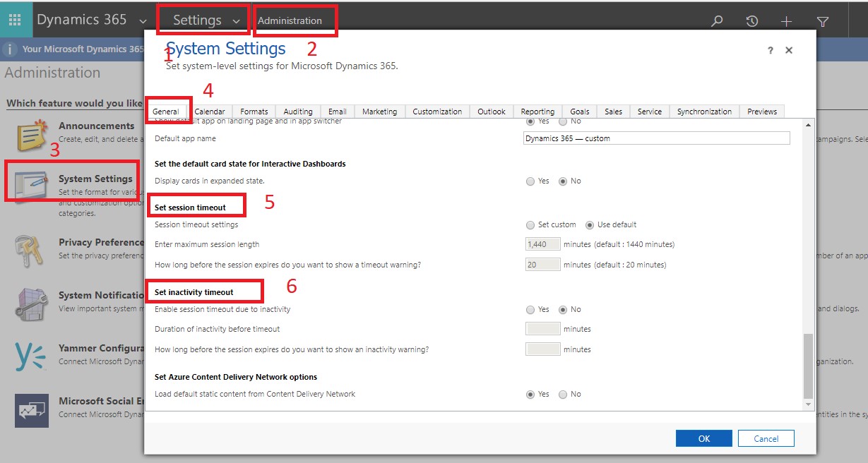Click the dialog vertical scrollbar thumb
Image resolution: width=868 pixels, height=463 pixels.
pos(809,366)
